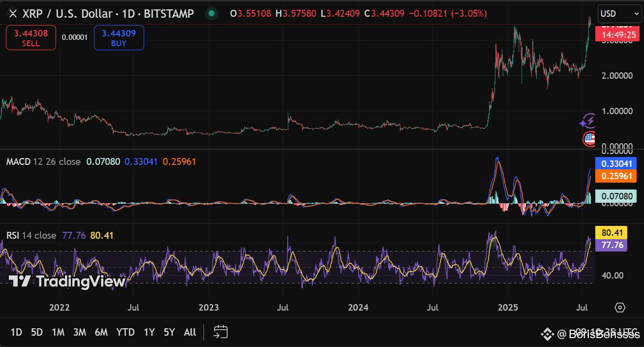644x347 pixels.
Task: Open chart axis settings hexagon icon
Action: pos(620,308)
